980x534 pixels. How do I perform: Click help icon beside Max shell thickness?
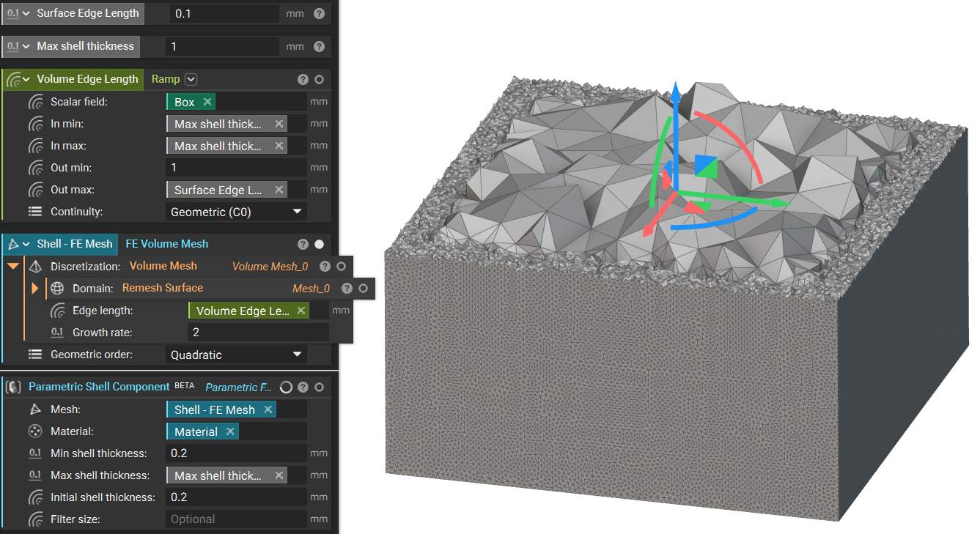coord(319,46)
